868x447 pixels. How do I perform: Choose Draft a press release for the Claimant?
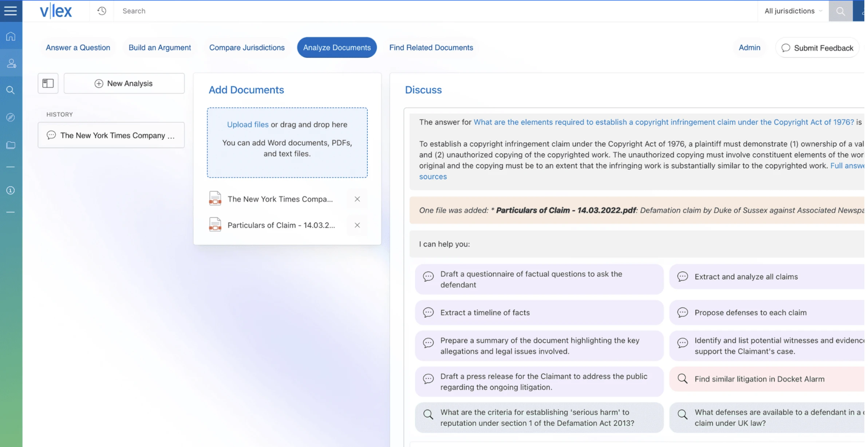coord(539,381)
